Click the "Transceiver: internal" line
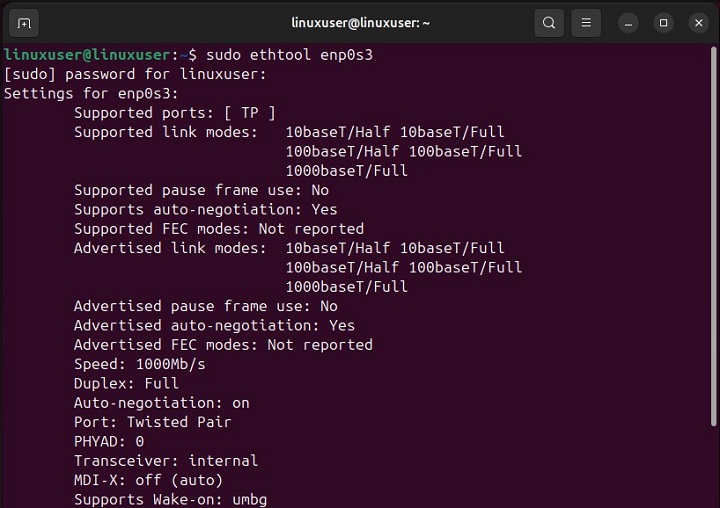The height and width of the screenshot is (508, 720). pyautogui.click(x=166, y=461)
